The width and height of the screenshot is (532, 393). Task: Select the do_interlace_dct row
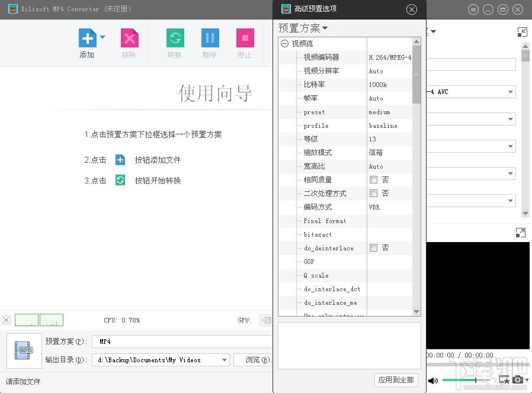click(345, 289)
